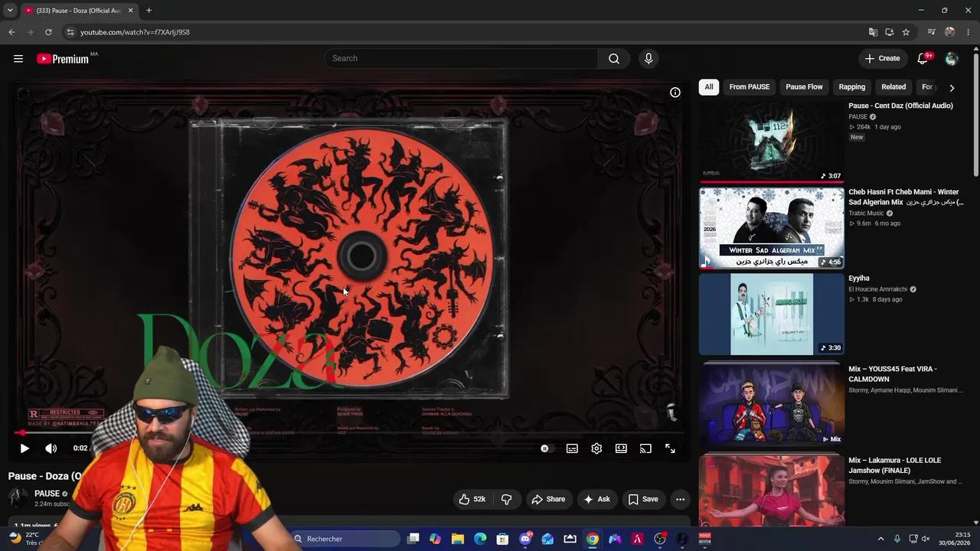Toggle system volume mute in tray
The height and width of the screenshot is (551, 980).
click(x=925, y=539)
